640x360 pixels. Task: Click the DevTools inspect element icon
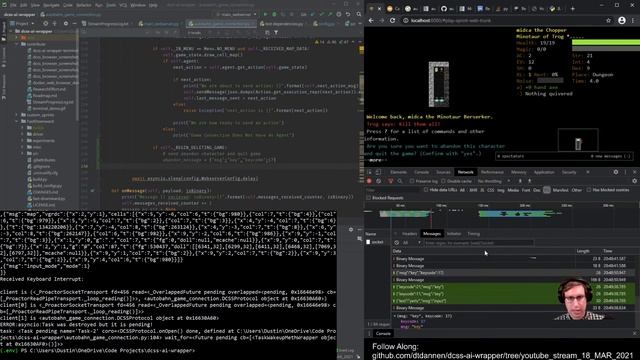pyautogui.click(x=369, y=172)
